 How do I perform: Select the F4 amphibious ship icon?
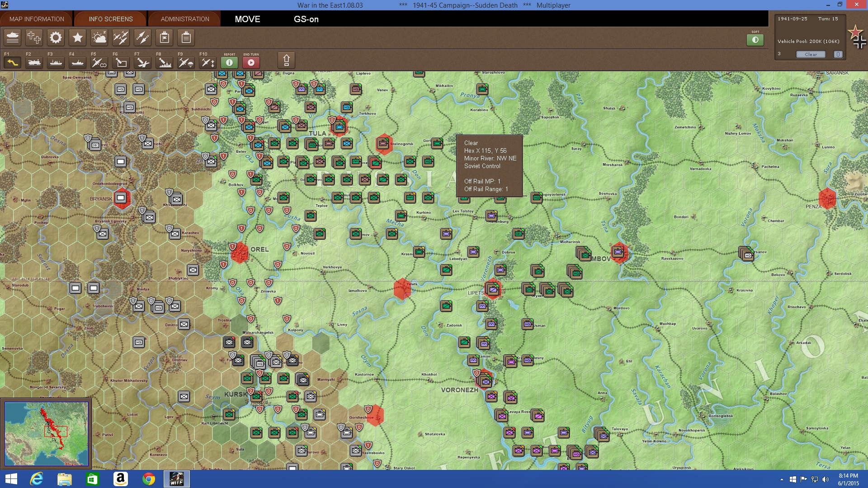(x=77, y=62)
